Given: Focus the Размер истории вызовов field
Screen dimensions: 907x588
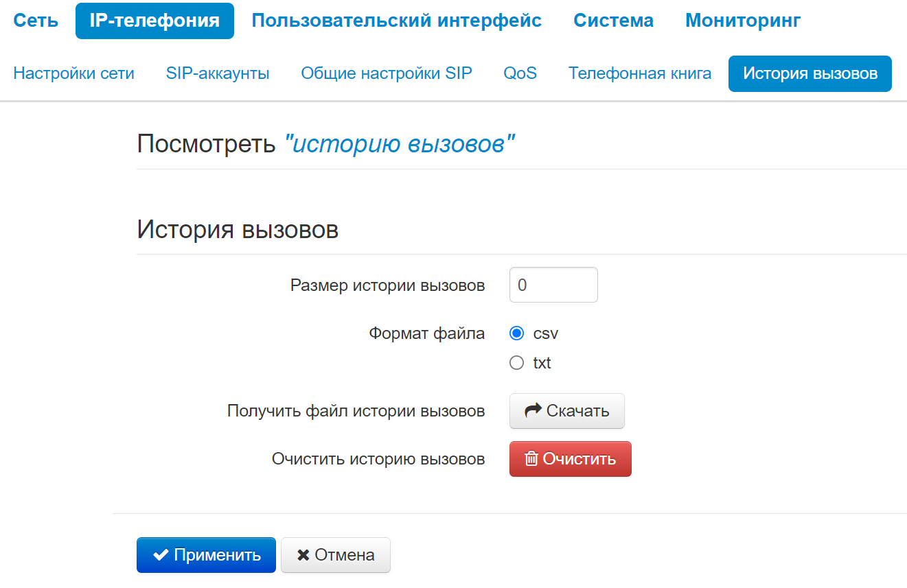Looking at the screenshot, I should (553, 285).
